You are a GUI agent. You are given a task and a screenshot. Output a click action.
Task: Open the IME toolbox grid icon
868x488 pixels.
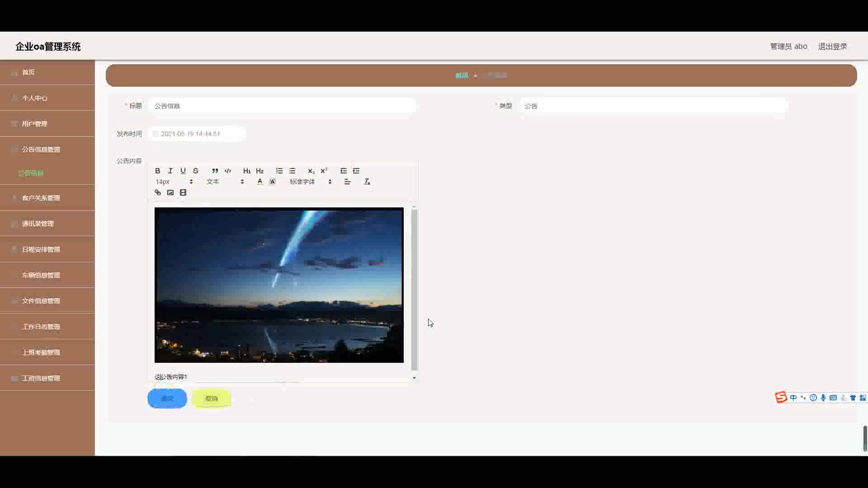[x=863, y=398]
